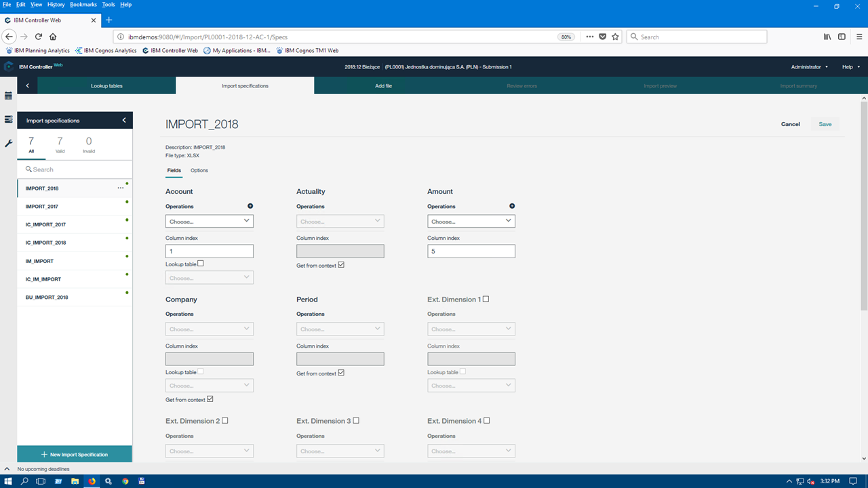Viewport: 868px width, 488px height.
Task: Enable Ext. Dimension 2 checkbox
Action: point(225,420)
